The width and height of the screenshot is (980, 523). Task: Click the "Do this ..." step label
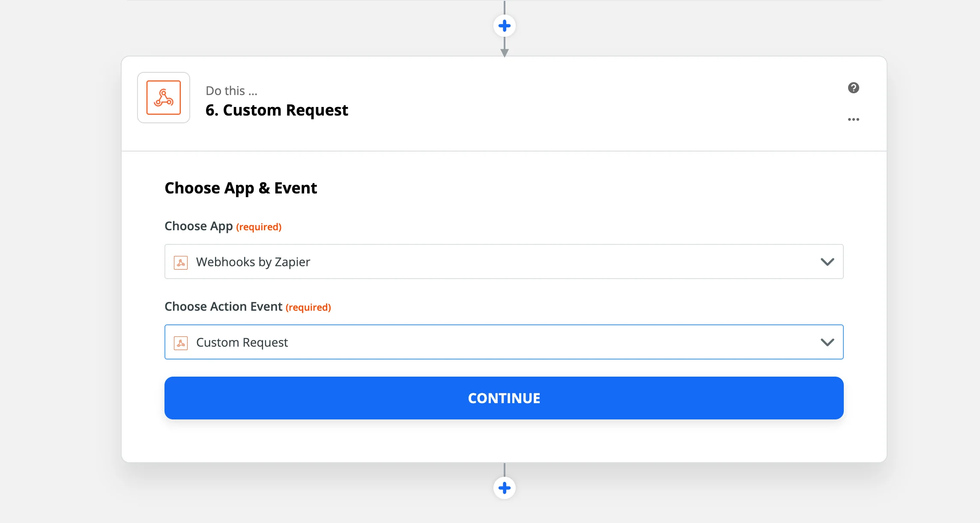pos(231,91)
